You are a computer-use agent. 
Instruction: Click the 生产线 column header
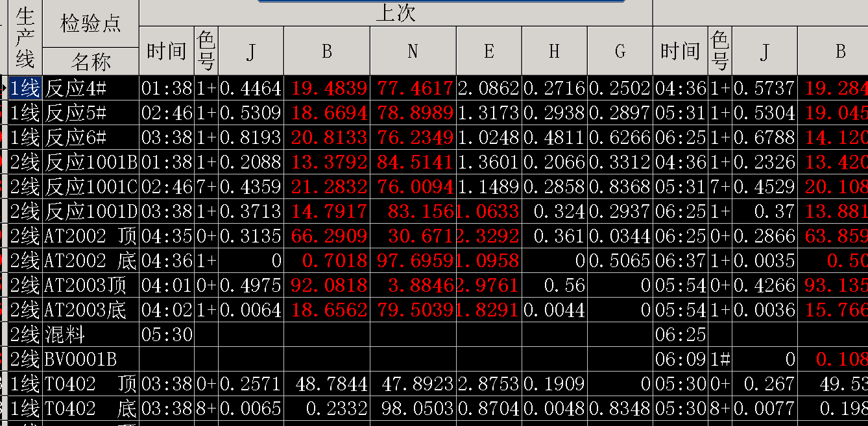[25, 38]
